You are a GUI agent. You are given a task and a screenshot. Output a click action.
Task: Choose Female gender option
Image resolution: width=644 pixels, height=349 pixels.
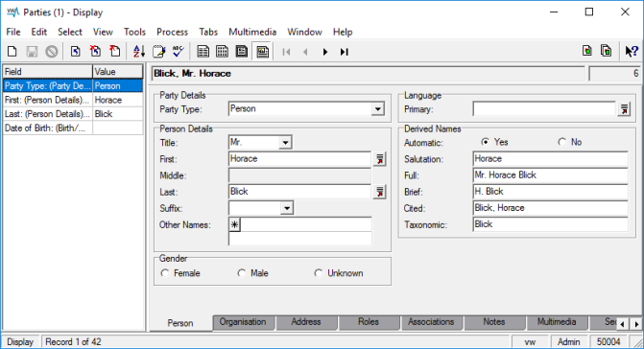(x=165, y=273)
